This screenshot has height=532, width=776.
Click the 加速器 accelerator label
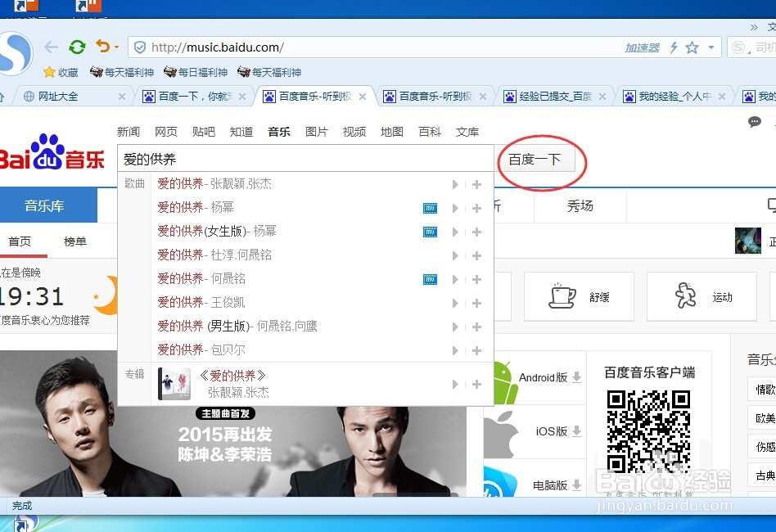[642, 47]
